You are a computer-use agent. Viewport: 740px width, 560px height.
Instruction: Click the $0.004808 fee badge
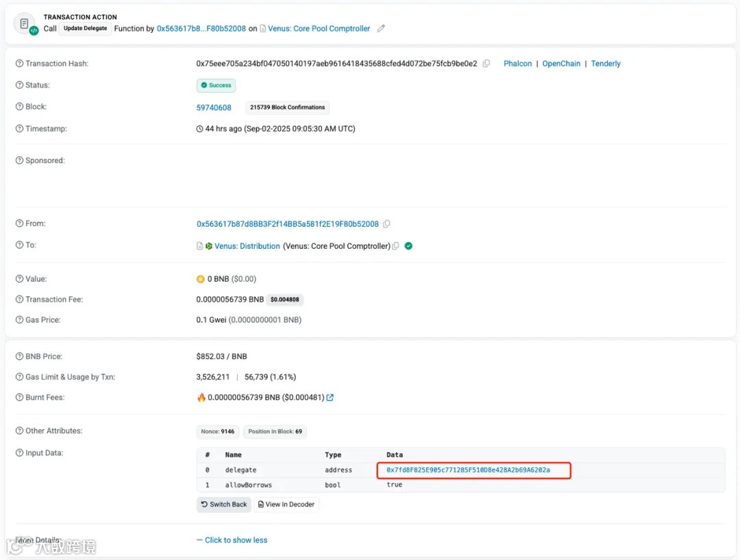pos(284,300)
